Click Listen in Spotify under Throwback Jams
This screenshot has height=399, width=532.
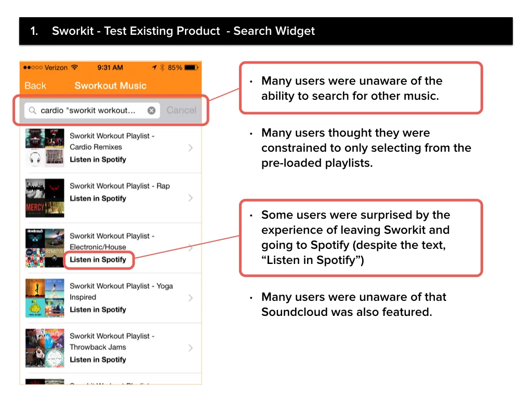click(x=98, y=360)
